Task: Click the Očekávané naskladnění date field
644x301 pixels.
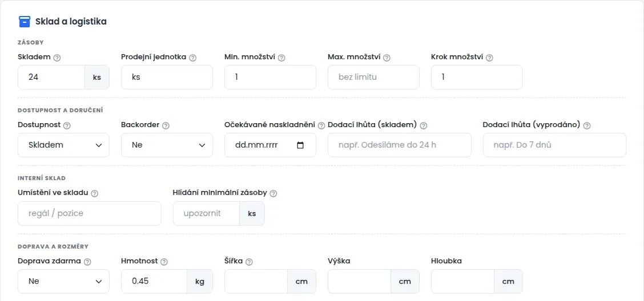Action: coord(270,145)
